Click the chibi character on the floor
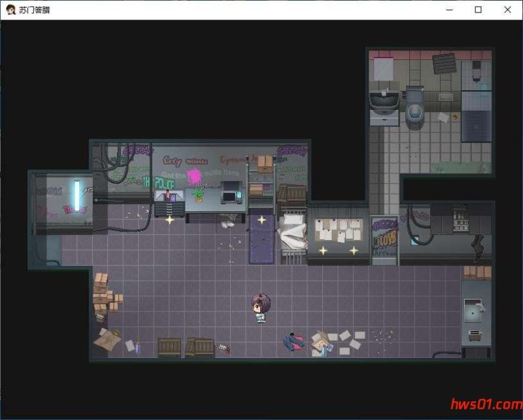The image size is (523, 420). [261, 308]
